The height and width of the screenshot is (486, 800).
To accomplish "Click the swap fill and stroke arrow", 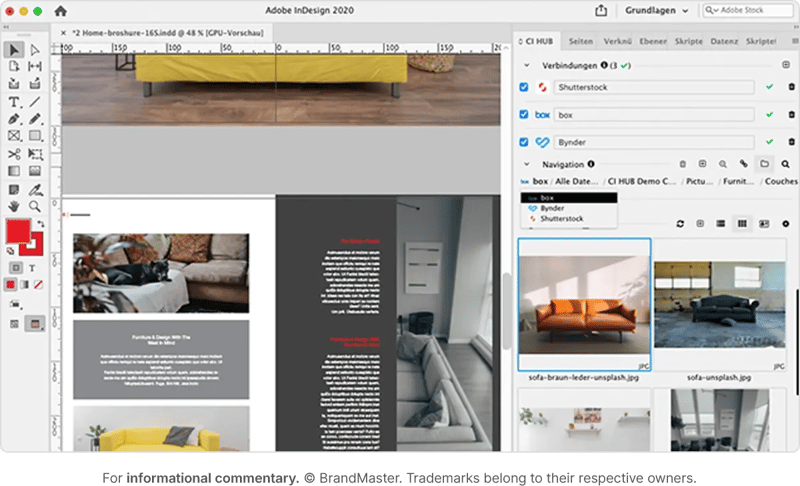I will [40, 224].
